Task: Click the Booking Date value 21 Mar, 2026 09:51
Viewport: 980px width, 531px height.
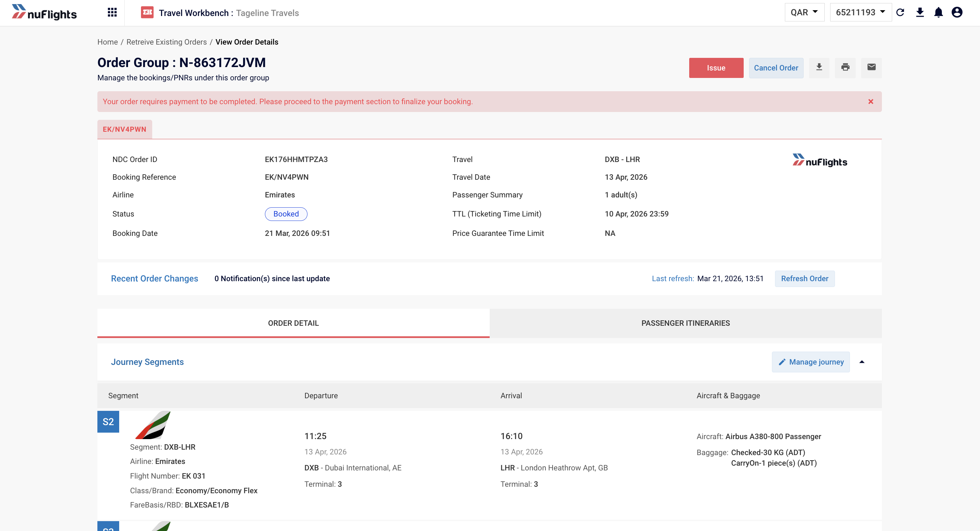Action: click(x=298, y=234)
